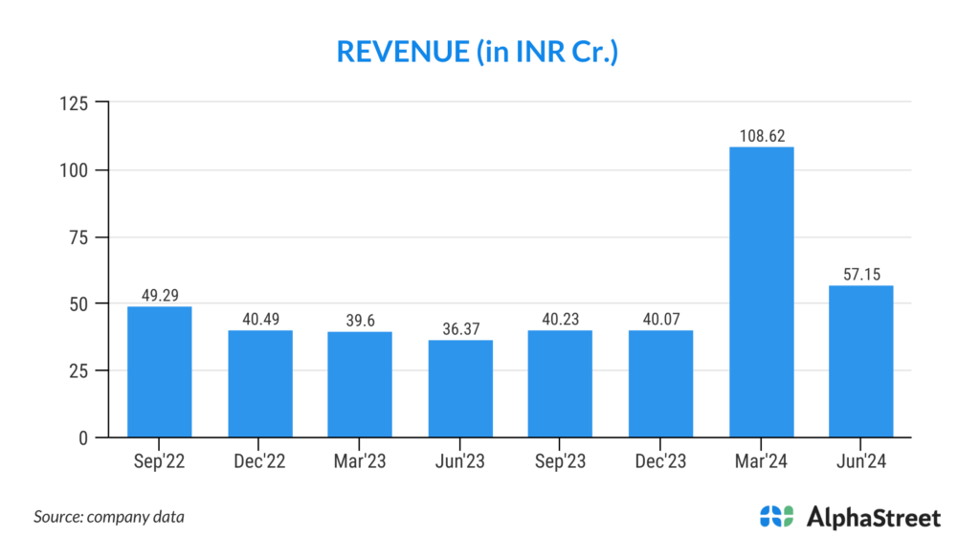
Task: Click the Sep'23 x-axis label
Action: [561, 461]
